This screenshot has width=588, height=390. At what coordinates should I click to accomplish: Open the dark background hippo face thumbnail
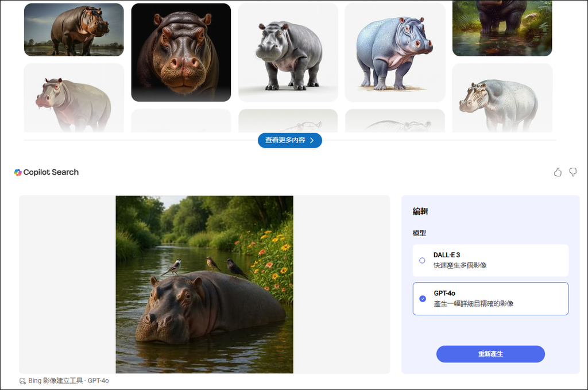181,52
